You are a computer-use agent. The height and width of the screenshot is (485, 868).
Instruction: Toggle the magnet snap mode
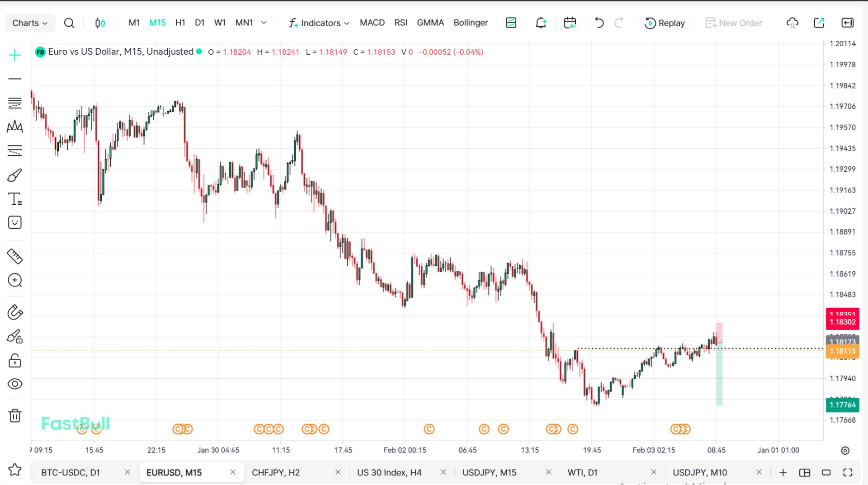pos(14,312)
